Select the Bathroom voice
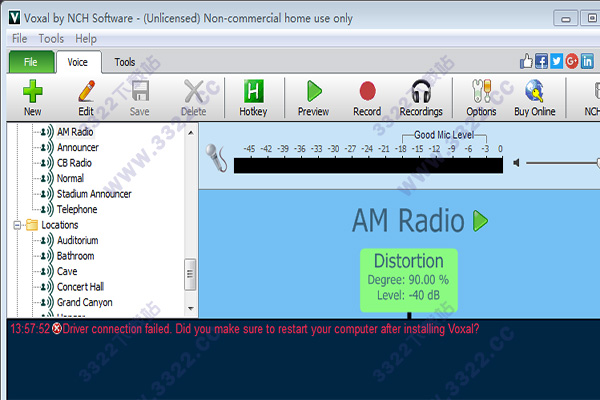Viewport: 600px width, 400px height. 75,256
